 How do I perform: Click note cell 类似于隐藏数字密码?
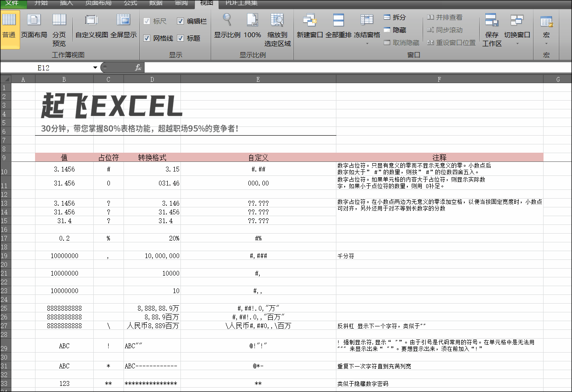click(x=439, y=383)
